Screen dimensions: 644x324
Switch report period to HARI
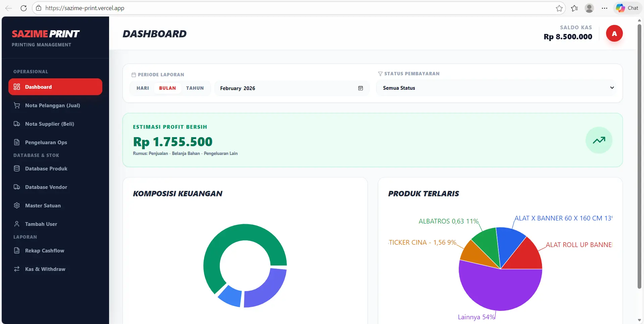coord(143,88)
